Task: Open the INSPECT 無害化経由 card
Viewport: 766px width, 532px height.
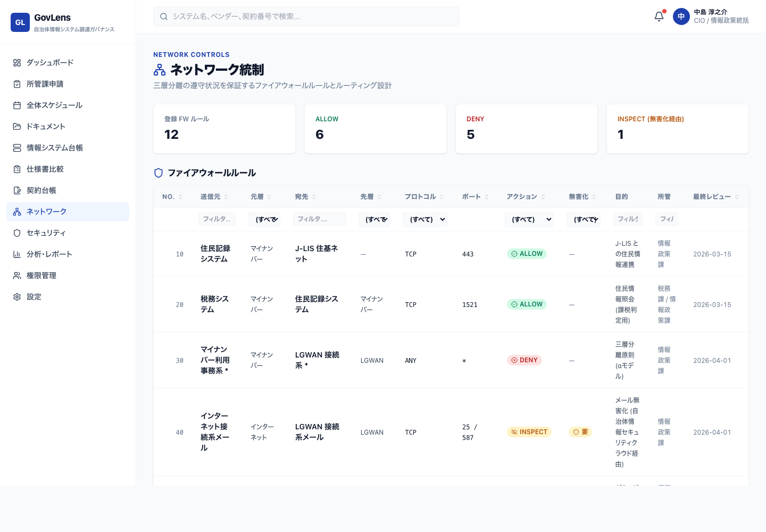Action: point(678,128)
